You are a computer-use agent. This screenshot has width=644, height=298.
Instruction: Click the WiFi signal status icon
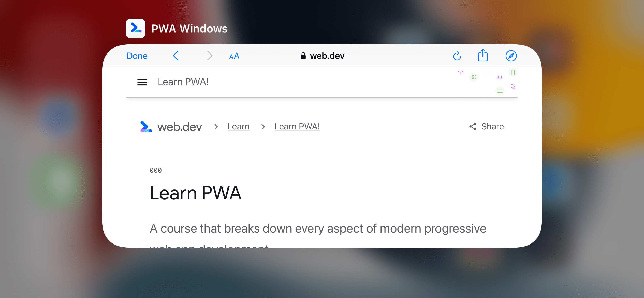pyautogui.click(x=460, y=73)
